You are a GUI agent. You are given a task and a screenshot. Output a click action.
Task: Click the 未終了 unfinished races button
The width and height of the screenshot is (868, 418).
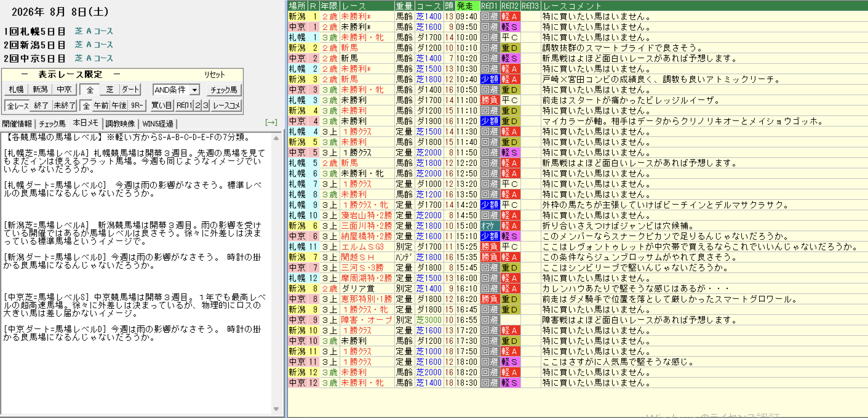[x=64, y=106]
